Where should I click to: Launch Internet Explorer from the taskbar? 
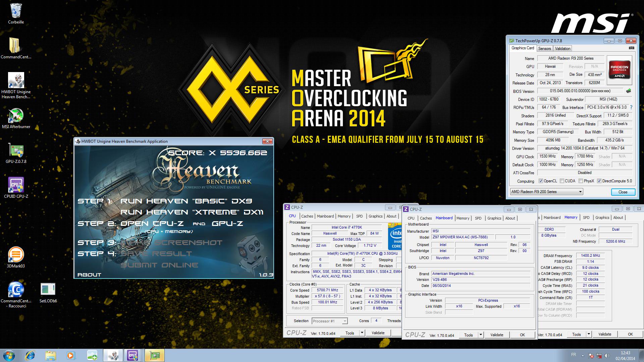[30, 355]
